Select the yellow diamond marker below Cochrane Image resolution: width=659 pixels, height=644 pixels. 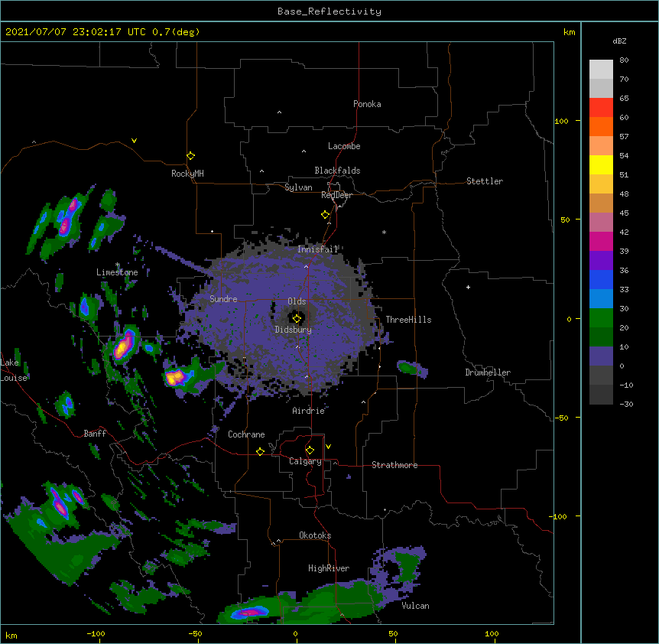click(260, 451)
